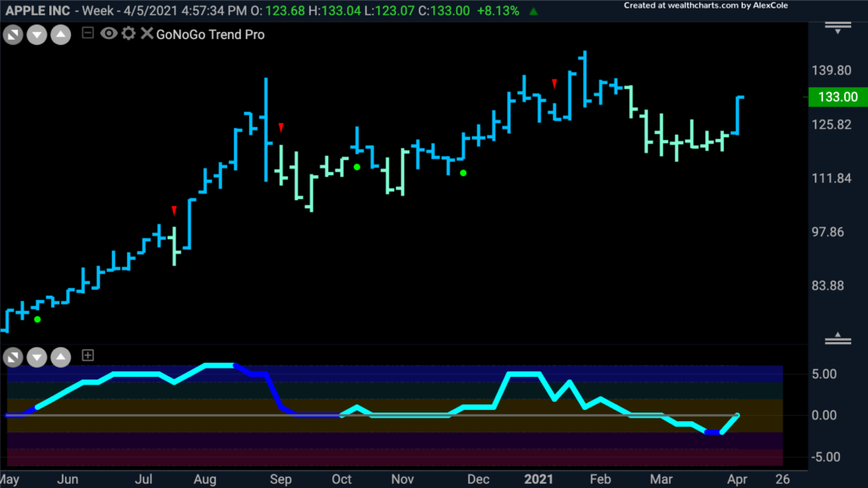Move oscillator panel down with arrow
The height and width of the screenshot is (488, 868).
37,357
